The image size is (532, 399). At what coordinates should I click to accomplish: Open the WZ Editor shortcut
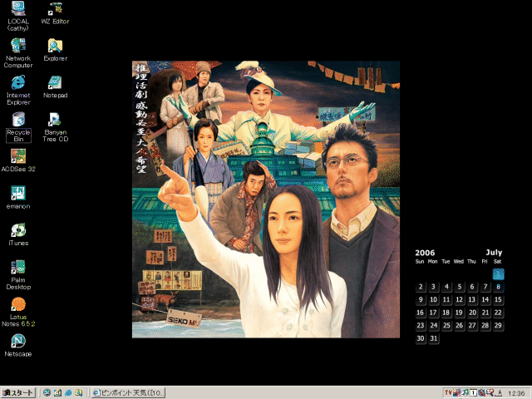(55, 9)
